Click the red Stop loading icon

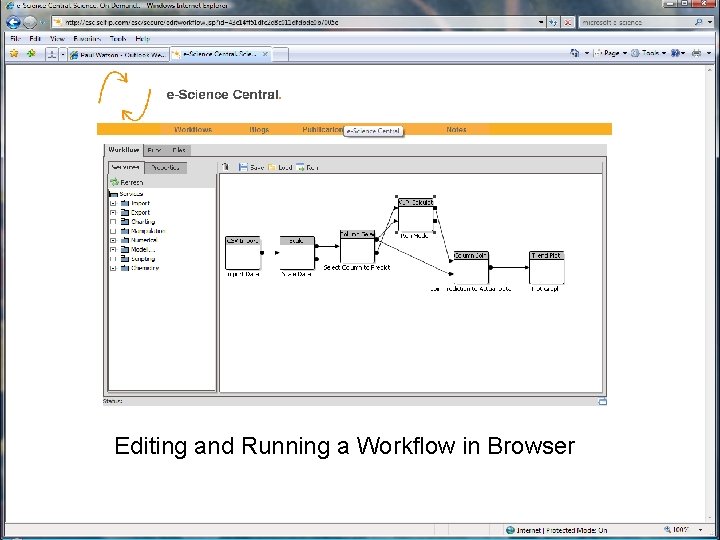[x=568, y=22]
